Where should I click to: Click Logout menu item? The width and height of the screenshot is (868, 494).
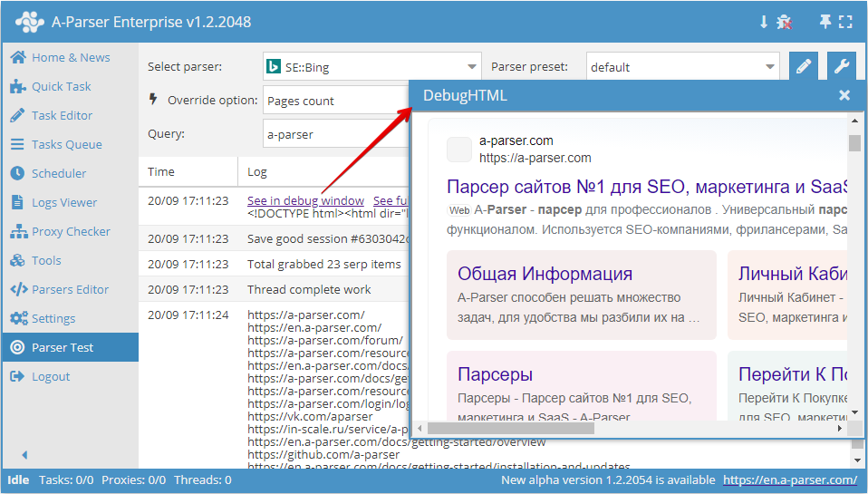point(71,376)
